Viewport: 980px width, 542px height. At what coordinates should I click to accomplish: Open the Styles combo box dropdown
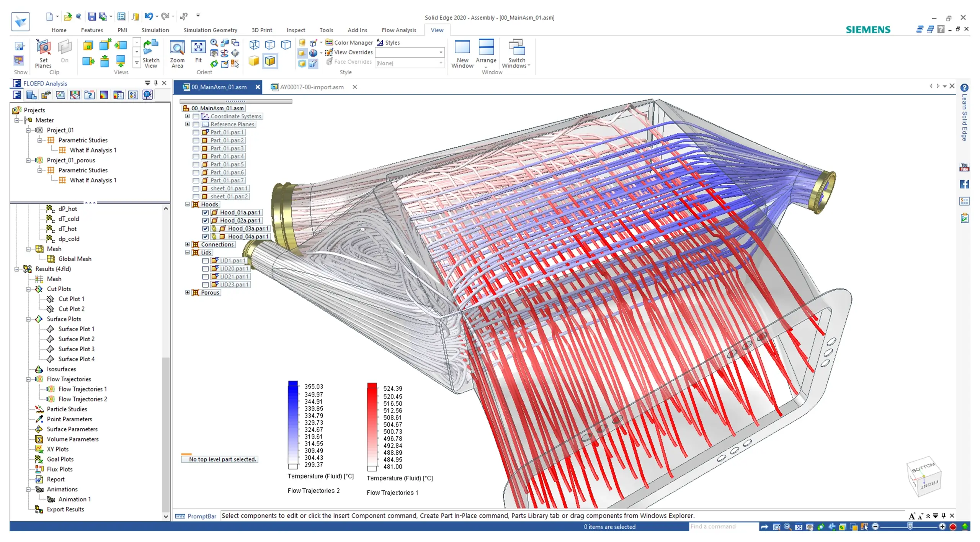tap(441, 52)
